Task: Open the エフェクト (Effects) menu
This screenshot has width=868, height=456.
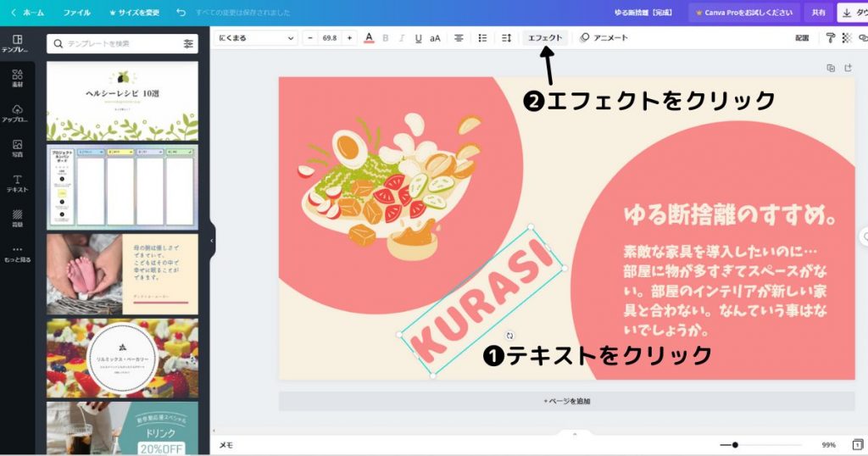Action: pyautogui.click(x=544, y=38)
